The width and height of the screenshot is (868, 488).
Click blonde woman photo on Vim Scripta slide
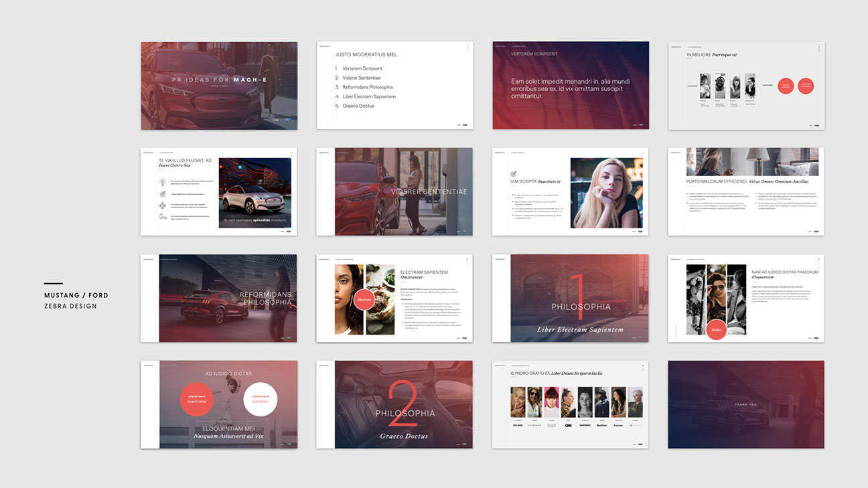coord(605,193)
